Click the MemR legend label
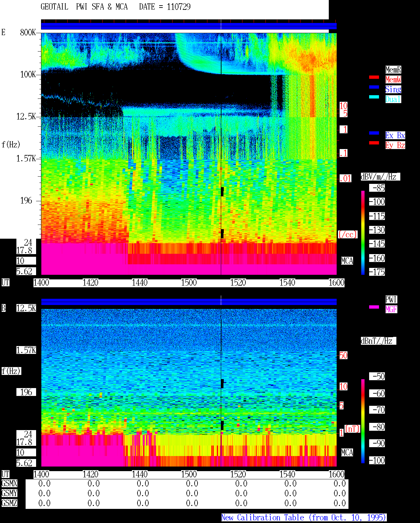Screen dimensions: 420x523 tap(393, 70)
